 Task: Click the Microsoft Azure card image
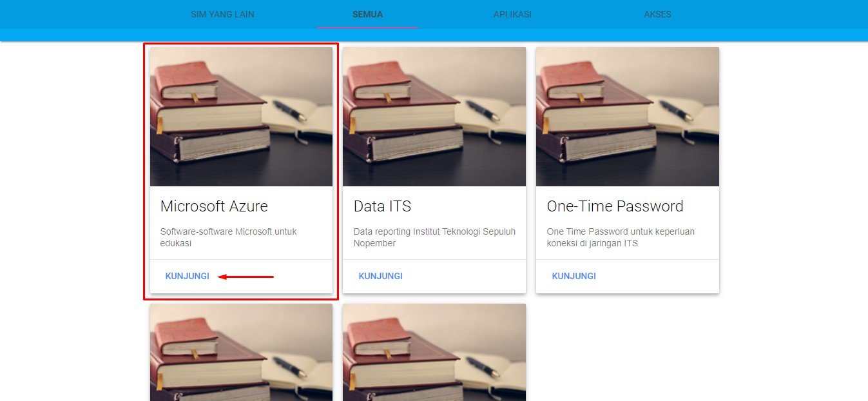241,117
